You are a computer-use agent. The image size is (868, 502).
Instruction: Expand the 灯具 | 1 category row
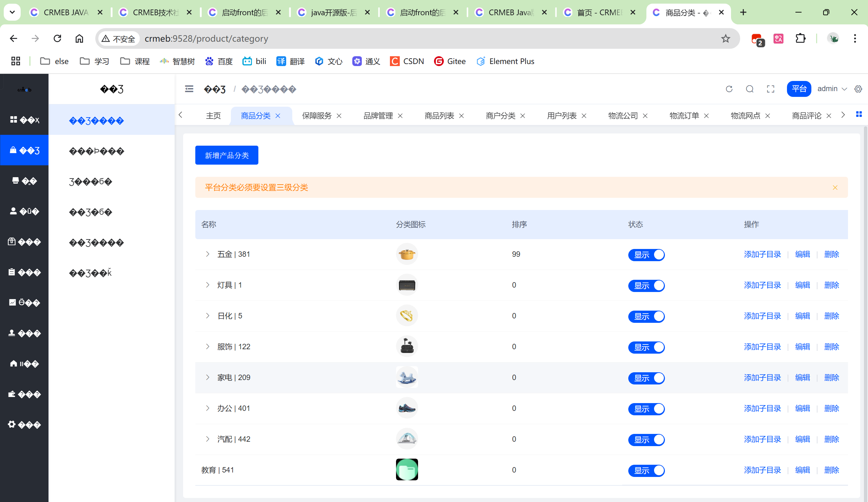[x=208, y=285]
